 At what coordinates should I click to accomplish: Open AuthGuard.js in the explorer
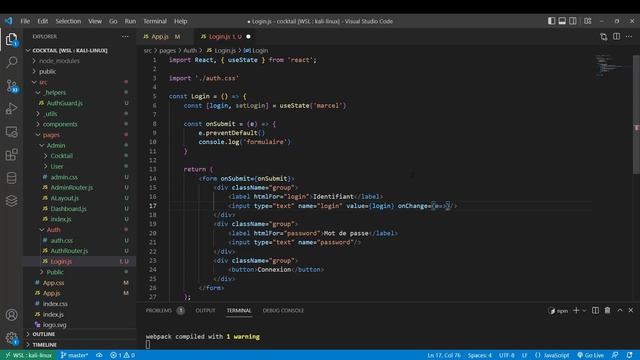coord(64,103)
